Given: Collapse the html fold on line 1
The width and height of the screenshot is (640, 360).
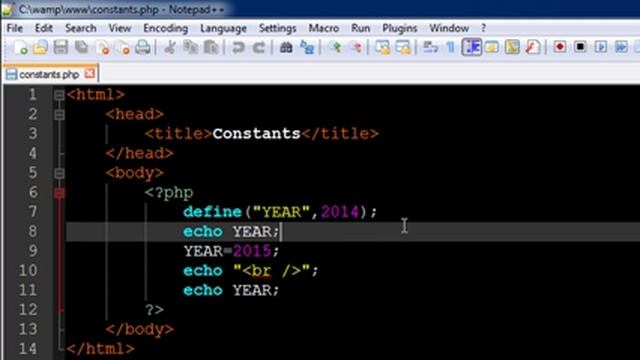Looking at the screenshot, I should coord(59,95).
